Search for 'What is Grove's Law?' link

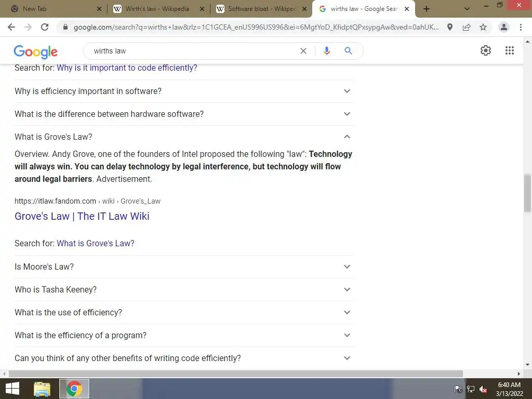click(x=96, y=243)
